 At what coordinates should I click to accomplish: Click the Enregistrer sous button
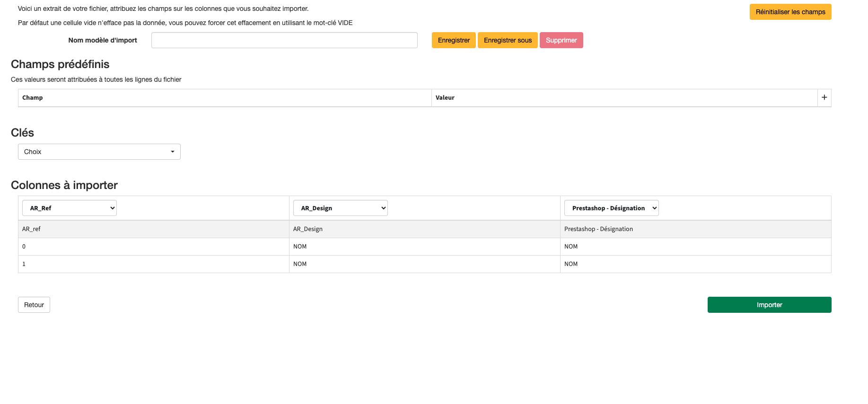click(x=508, y=40)
